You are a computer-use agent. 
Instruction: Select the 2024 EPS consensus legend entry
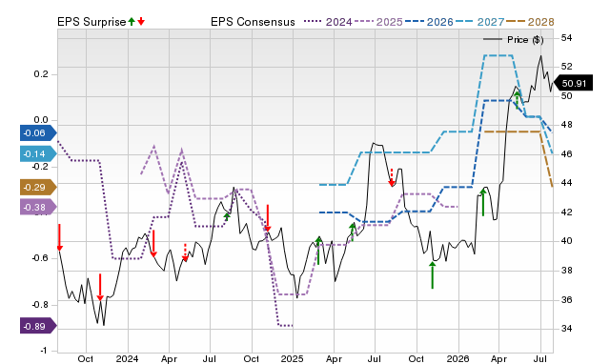pos(328,22)
